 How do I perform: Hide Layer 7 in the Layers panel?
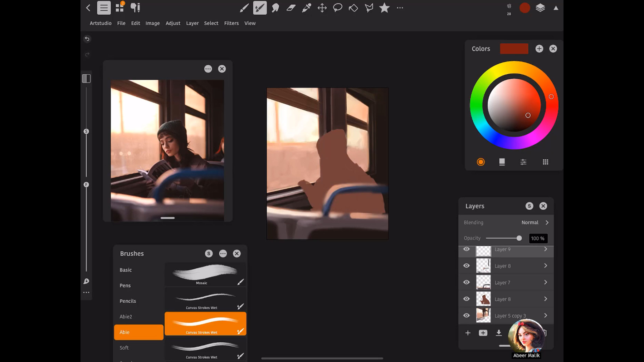click(467, 282)
